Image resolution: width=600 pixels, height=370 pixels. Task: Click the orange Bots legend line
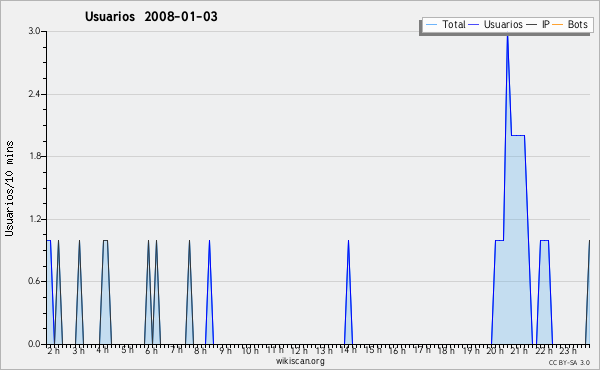(558, 25)
